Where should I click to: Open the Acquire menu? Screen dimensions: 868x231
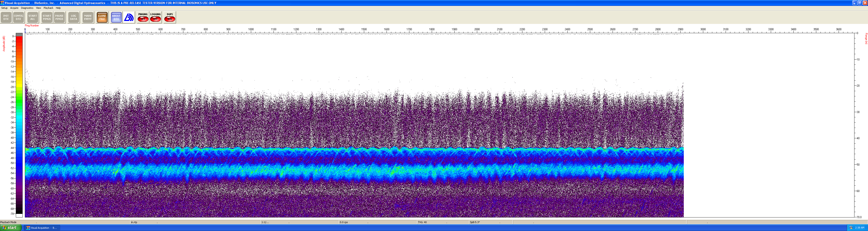click(x=14, y=8)
